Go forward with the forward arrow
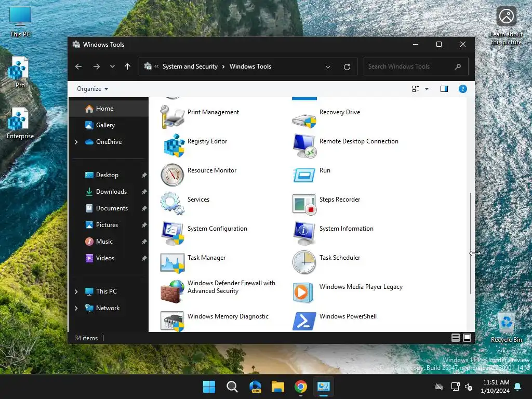The width and height of the screenshot is (532, 399). [97, 66]
